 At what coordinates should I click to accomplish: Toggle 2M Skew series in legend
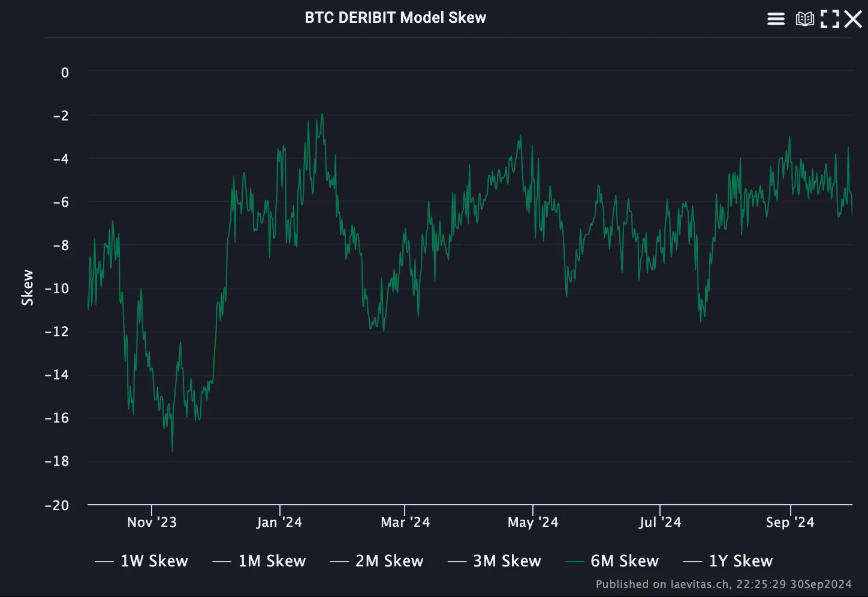click(x=376, y=561)
